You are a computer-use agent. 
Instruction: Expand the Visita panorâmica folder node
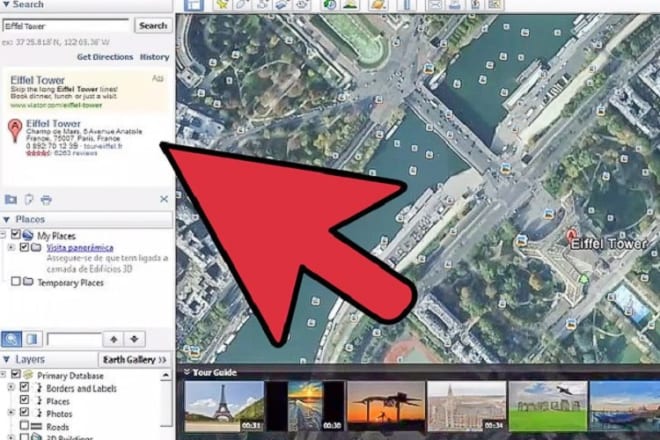click(x=11, y=248)
